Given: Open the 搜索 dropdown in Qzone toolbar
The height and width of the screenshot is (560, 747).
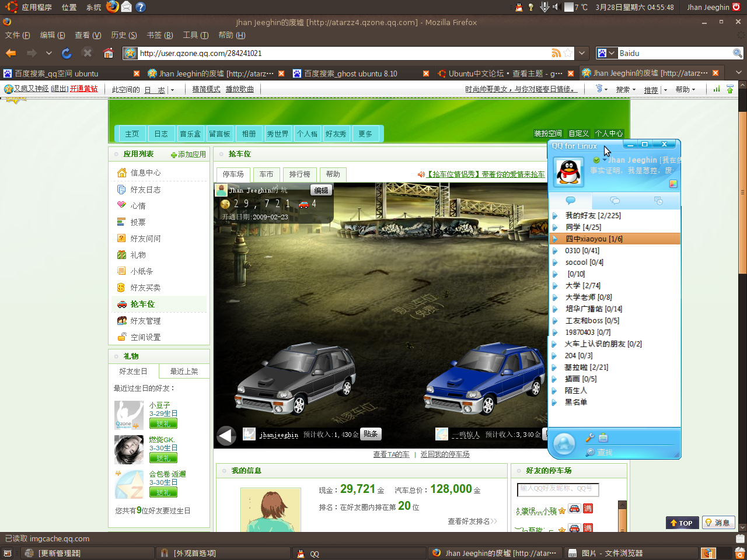Looking at the screenshot, I should pos(626,90).
